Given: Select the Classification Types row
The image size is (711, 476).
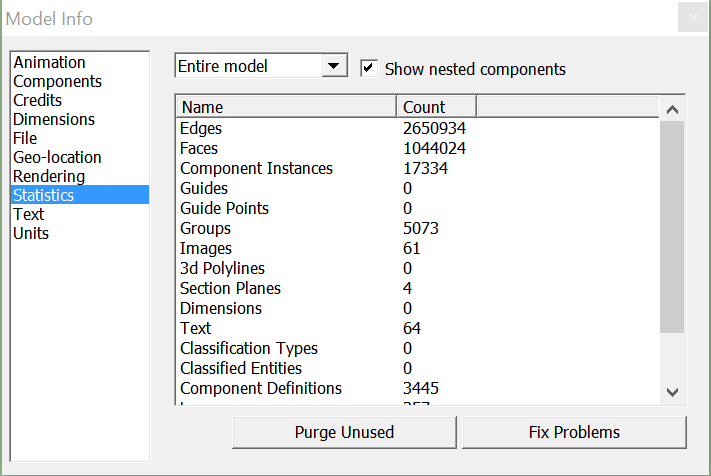Looking at the screenshot, I should click(x=417, y=348).
